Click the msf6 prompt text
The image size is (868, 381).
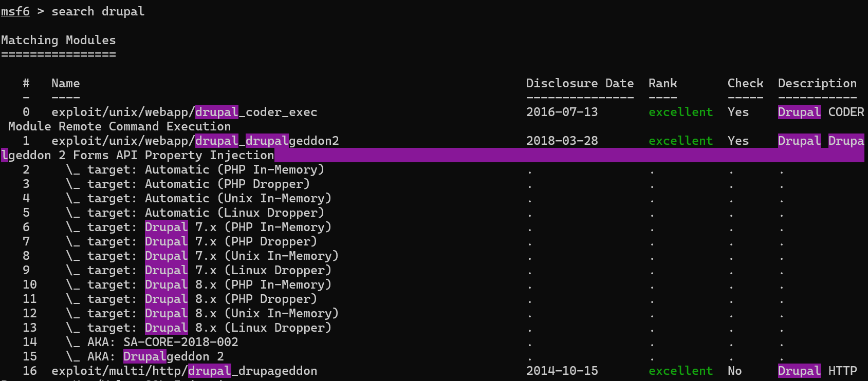15,11
